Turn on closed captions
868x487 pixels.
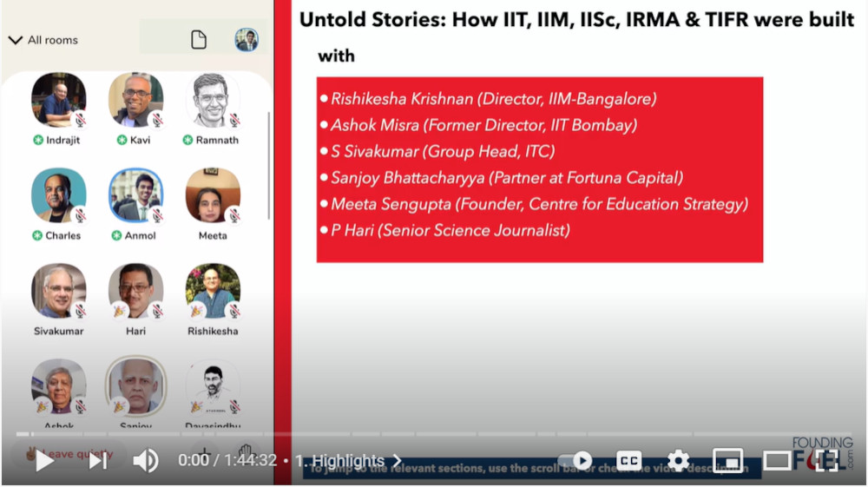[x=628, y=460]
